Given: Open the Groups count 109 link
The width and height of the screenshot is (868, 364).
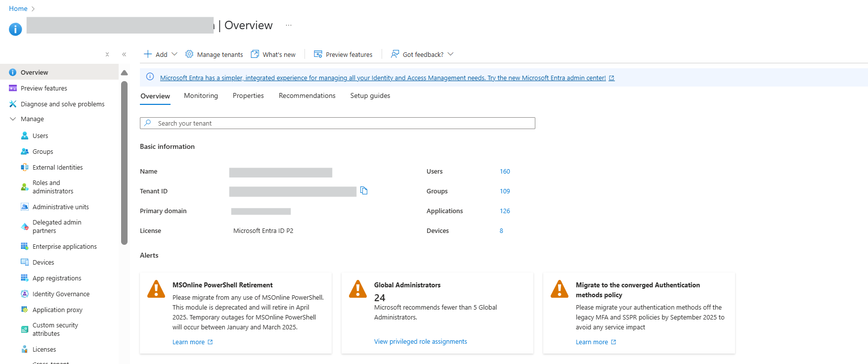Looking at the screenshot, I should tap(505, 191).
